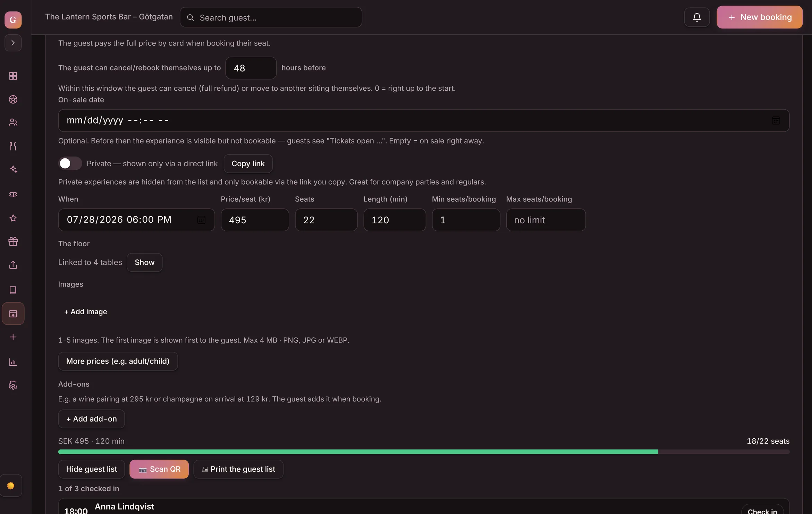Click magnifier icon in search box
The image size is (812, 514).
coord(191,18)
